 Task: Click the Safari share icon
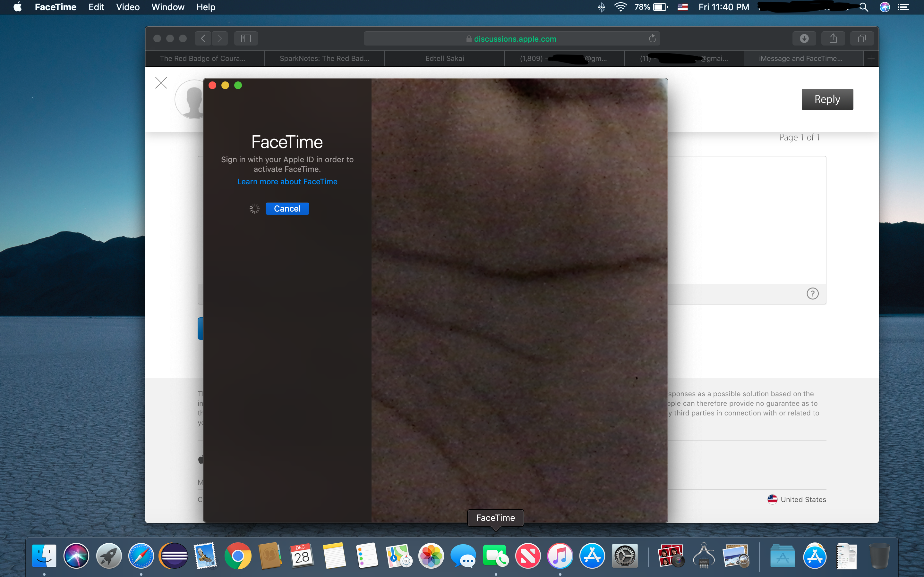[833, 38]
